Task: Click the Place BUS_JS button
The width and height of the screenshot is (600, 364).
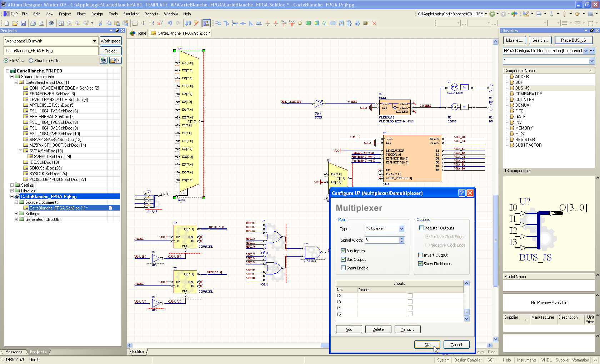Action: click(574, 40)
